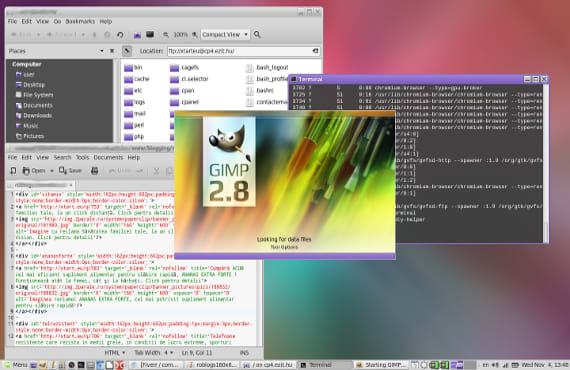Image resolution: width=570 pixels, height=370 pixels.
Task: Click the computer icon in the file manager toolbar
Action: pos(150,35)
